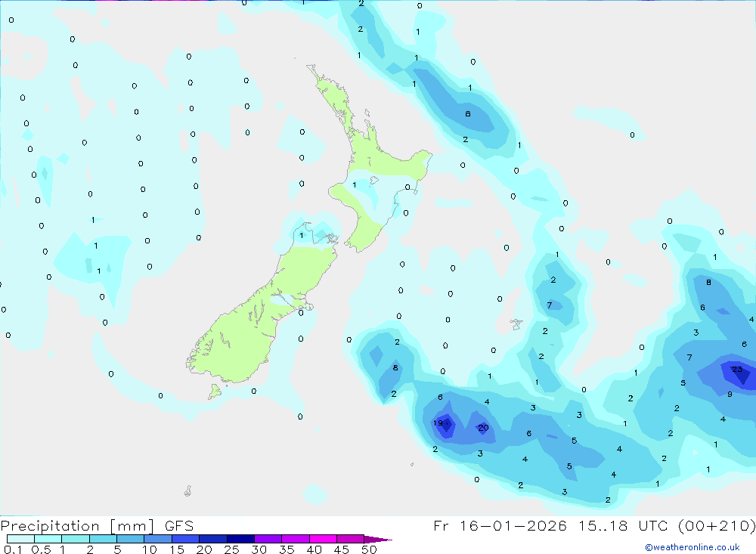Click Stewart Island south of the South Island
The width and height of the screenshot is (756, 554).
click(x=215, y=391)
